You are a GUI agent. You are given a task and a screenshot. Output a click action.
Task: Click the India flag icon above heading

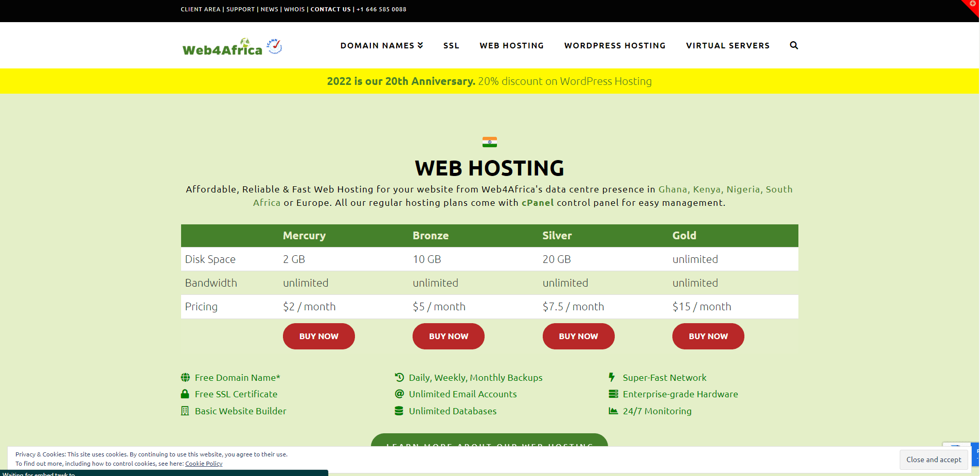[489, 142]
